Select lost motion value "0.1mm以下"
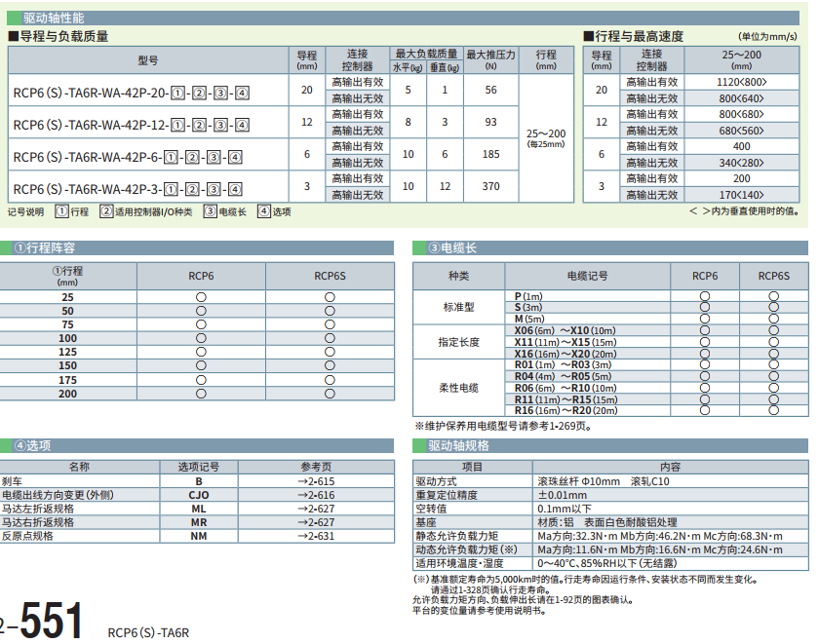This screenshot has width=819, height=644. (x=565, y=509)
